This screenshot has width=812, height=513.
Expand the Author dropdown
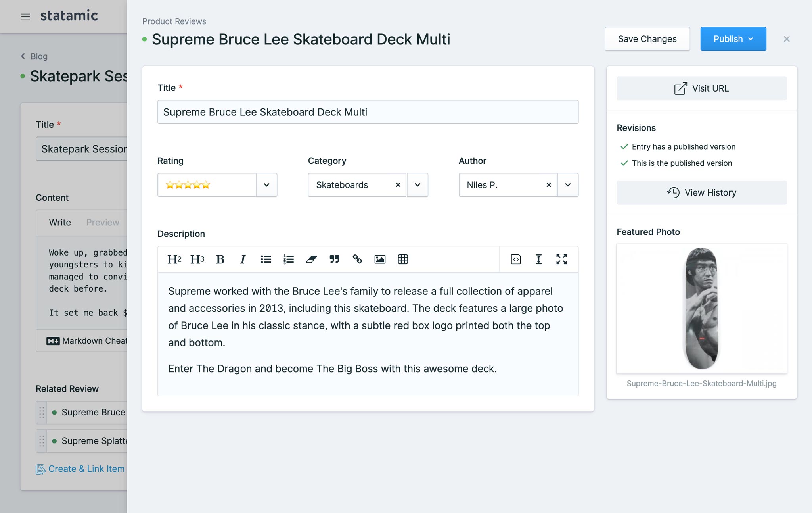pyautogui.click(x=566, y=184)
